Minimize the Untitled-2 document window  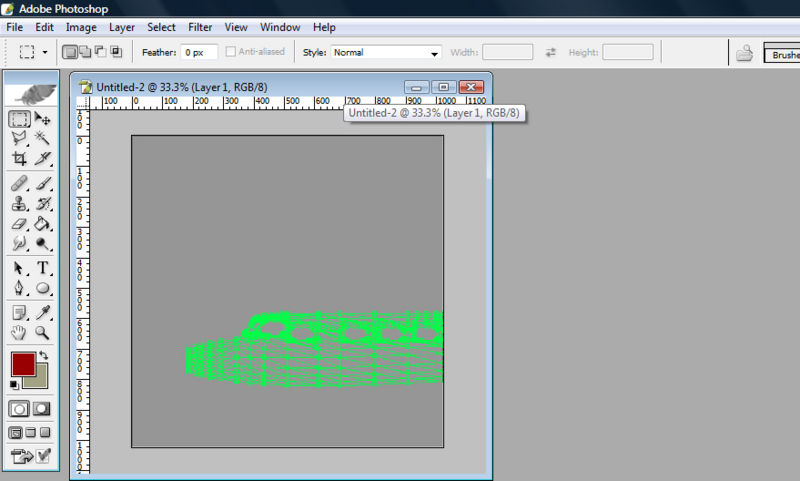click(416, 87)
